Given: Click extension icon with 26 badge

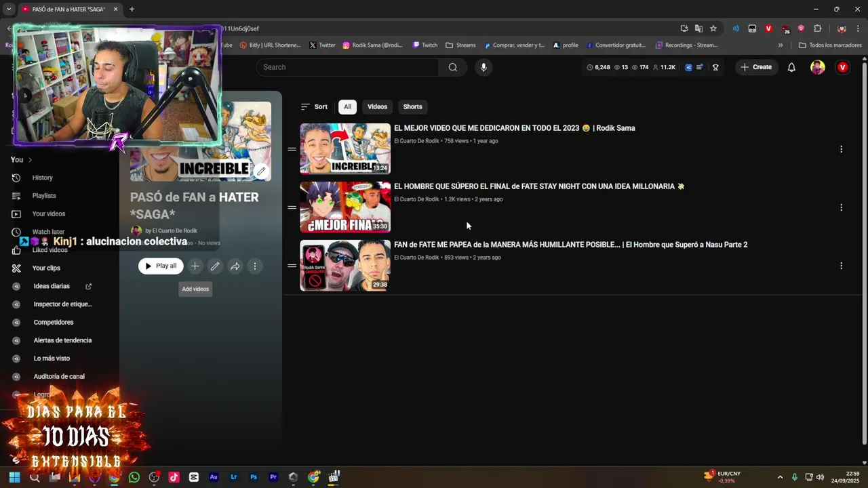Looking at the screenshot, I should pos(785,29).
